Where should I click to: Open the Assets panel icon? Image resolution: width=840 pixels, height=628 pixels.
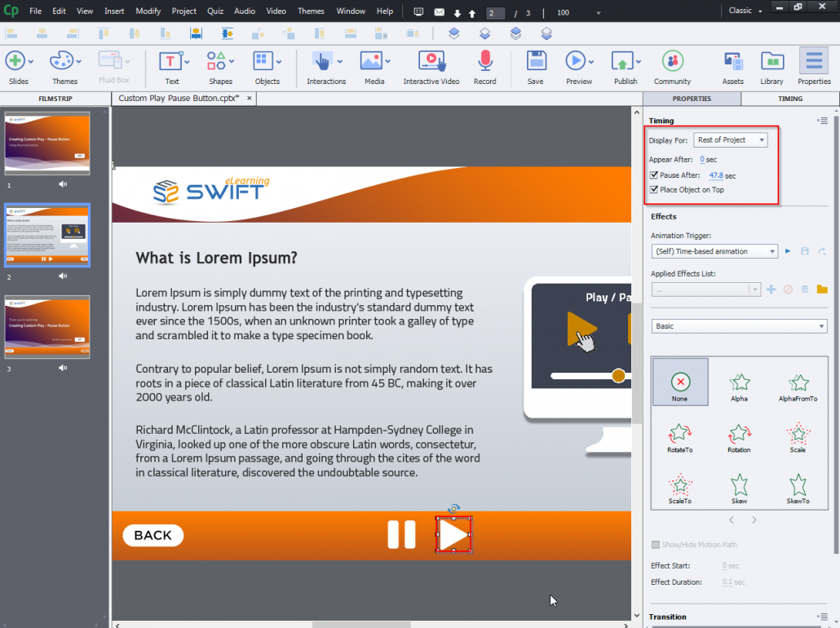(732, 60)
